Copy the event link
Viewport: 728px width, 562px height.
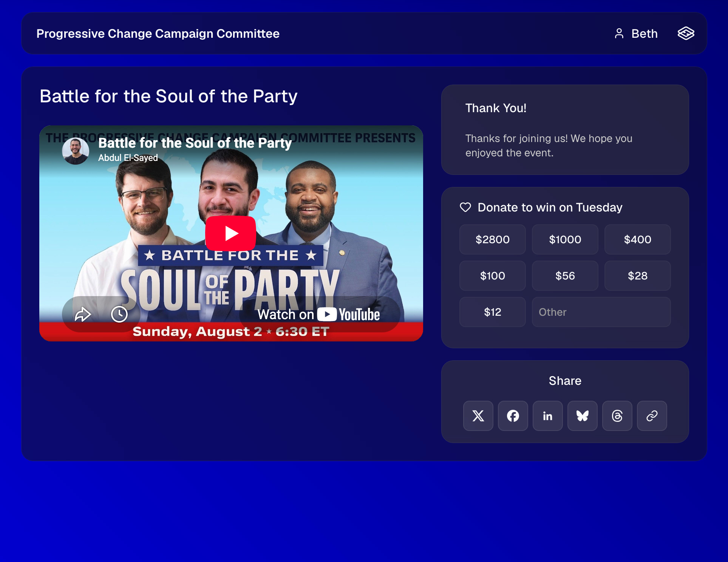(652, 416)
